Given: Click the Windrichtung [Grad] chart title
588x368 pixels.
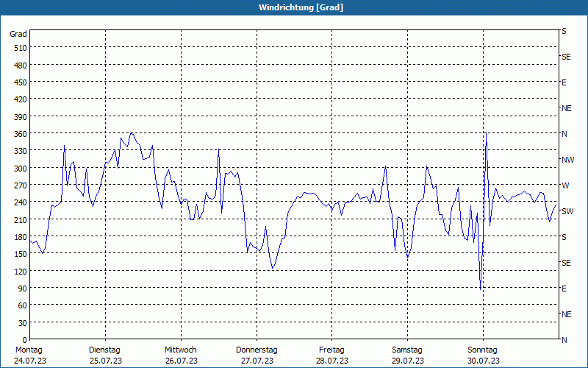Looking at the screenshot, I should [301, 7].
